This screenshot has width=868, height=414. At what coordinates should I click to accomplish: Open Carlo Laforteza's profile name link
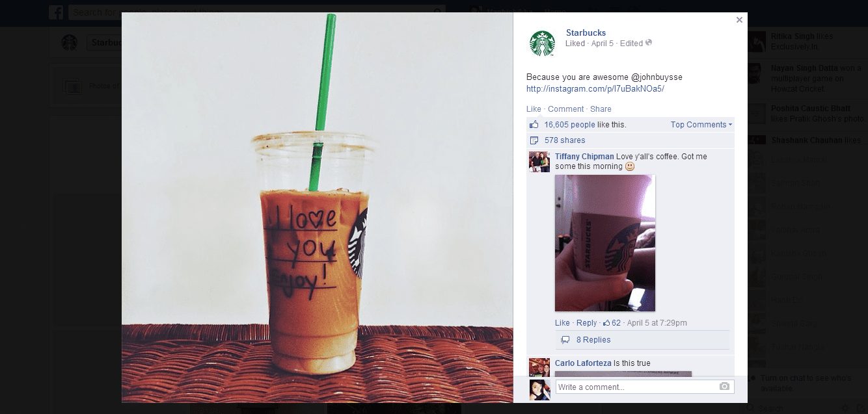[x=583, y=363]
